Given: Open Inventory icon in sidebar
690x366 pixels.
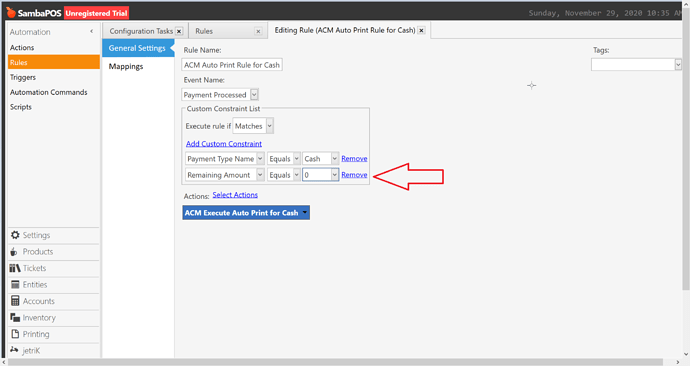Looking at the screenshot, I should coord(15,318).
